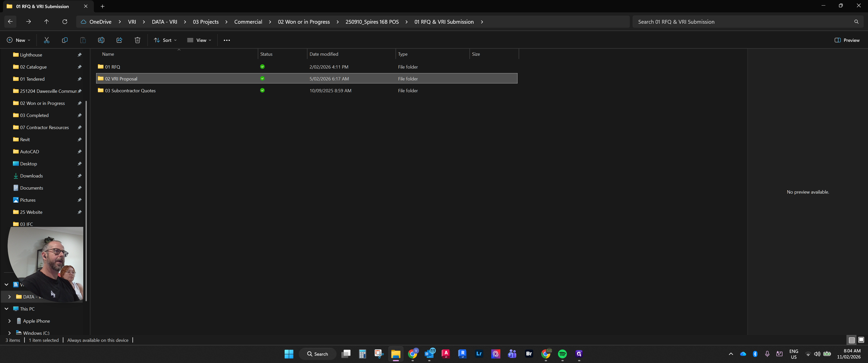The width and height of the screenshot is (868, 363).
Task: Select the 03 Subcontractor Quotes folder
Action: point(307,90)
